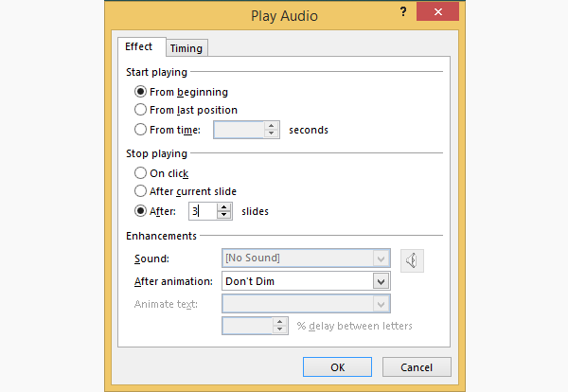Image resolution: width=568 pixels, height=392 pixels.
Task: Switch to the Effect tab
Action: 139,47
